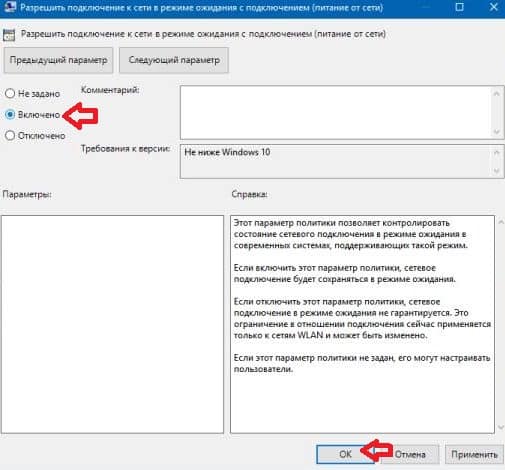Click the version requirements scroll up arrow
This screenshot has height=470, width=505.
point(496,153)
